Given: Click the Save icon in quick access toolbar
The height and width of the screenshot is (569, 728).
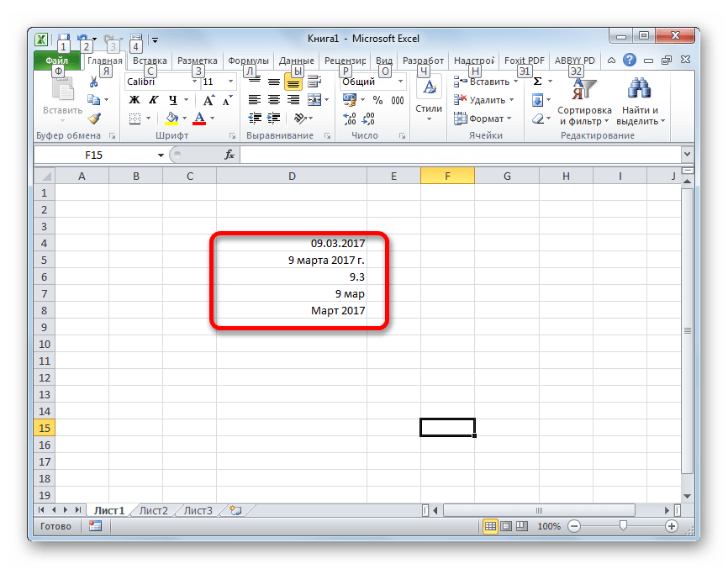Looking at the screenshot, I should 64,39.
